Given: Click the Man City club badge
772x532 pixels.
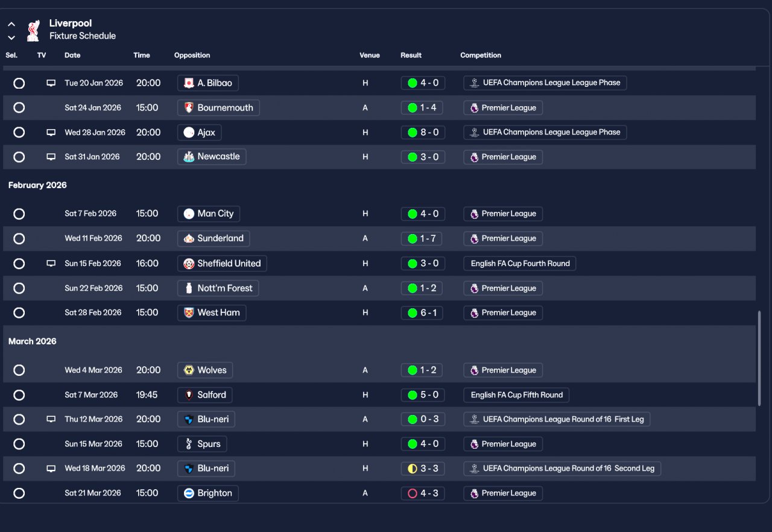Looking at the screenshot, I should point(189,214).
